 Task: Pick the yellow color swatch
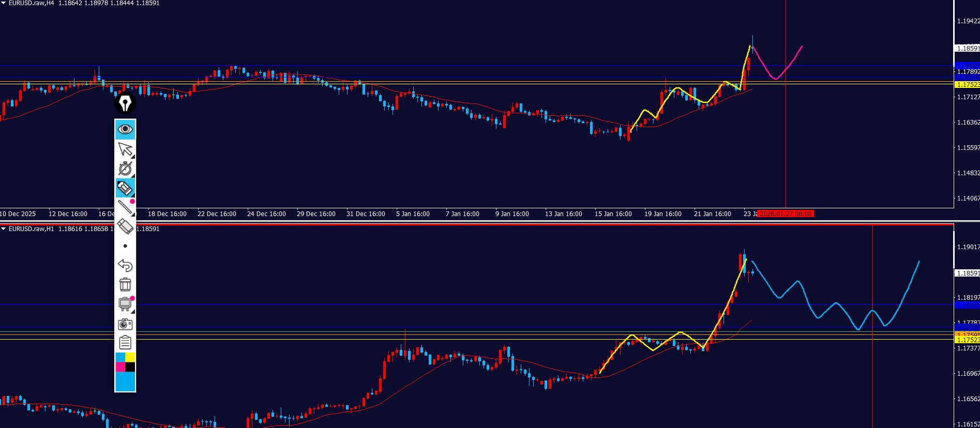[x=130, y=357]
